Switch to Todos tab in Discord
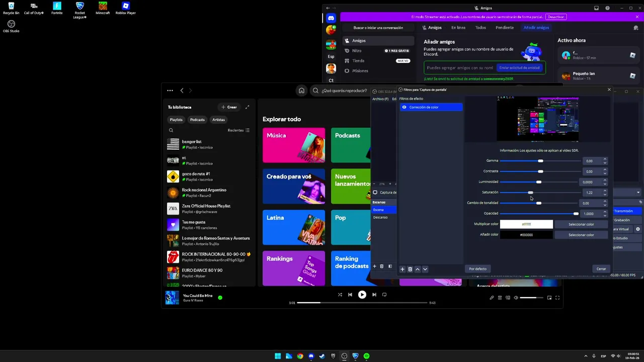The height and width of the screenshot is (362, 644). [480, 28]
